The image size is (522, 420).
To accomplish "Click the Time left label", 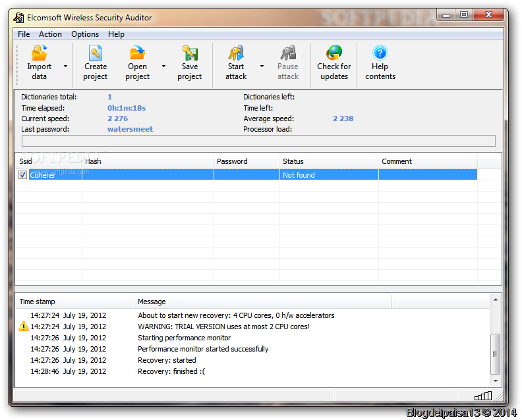I will tap(258, 108).
